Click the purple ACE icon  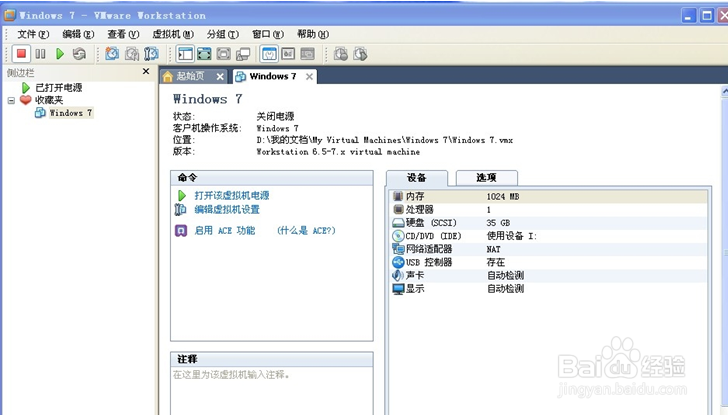click(x=181, y=231)
